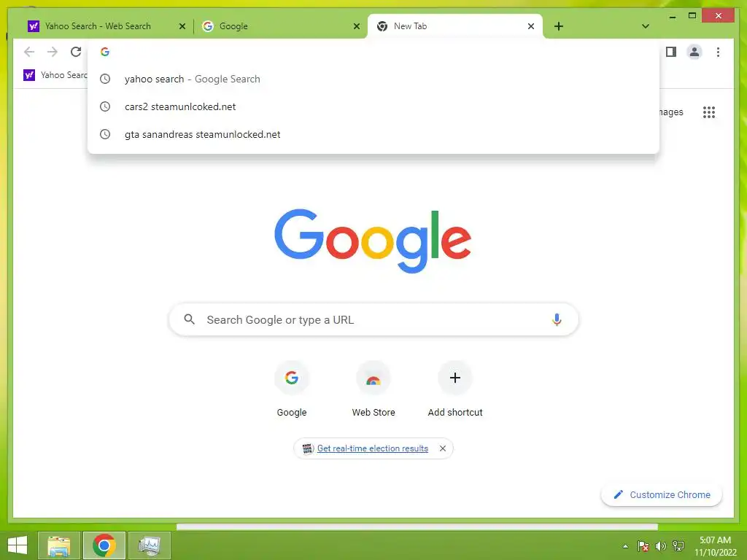Start voice search with microphone icon

click(x=557, y=319)
